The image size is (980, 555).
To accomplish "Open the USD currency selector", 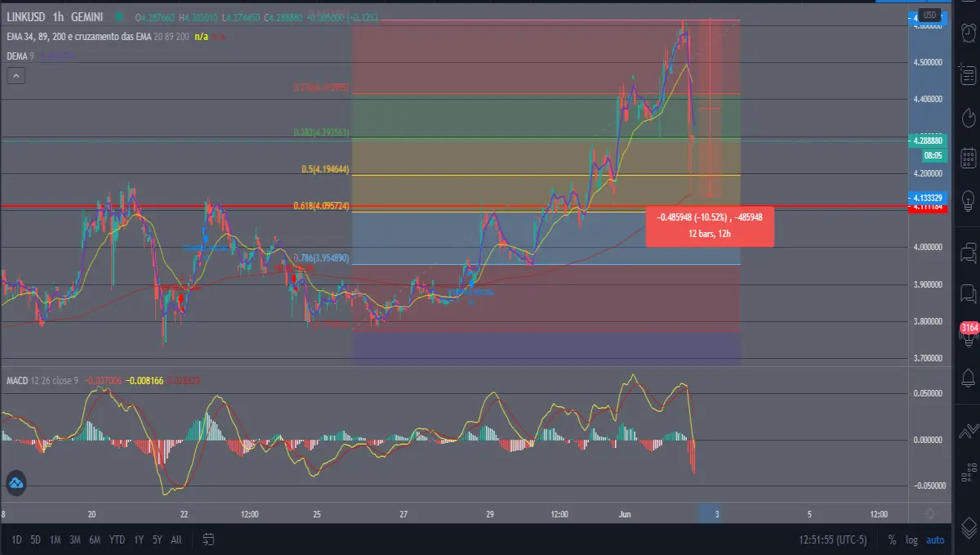I will point(929,15).
